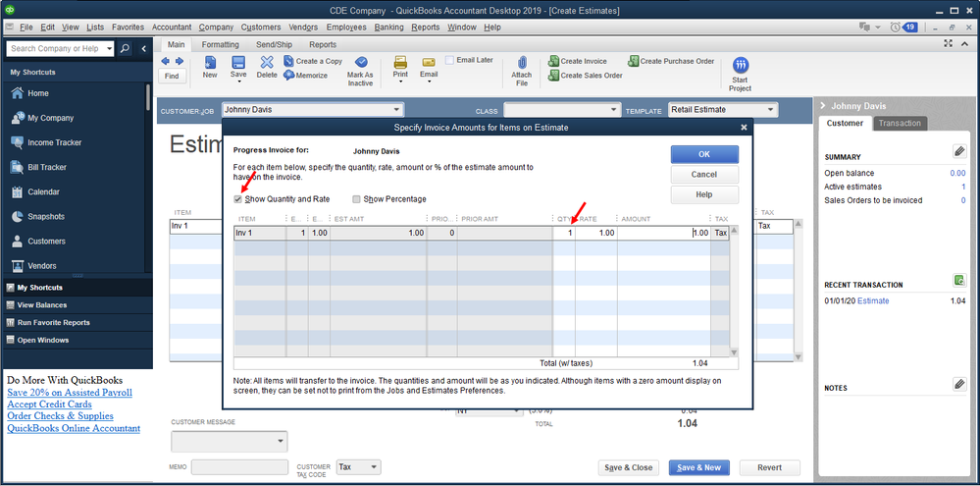Click the search magnifier icon
This screenshot has height=486, width=980.
click(x=125, y=48)
